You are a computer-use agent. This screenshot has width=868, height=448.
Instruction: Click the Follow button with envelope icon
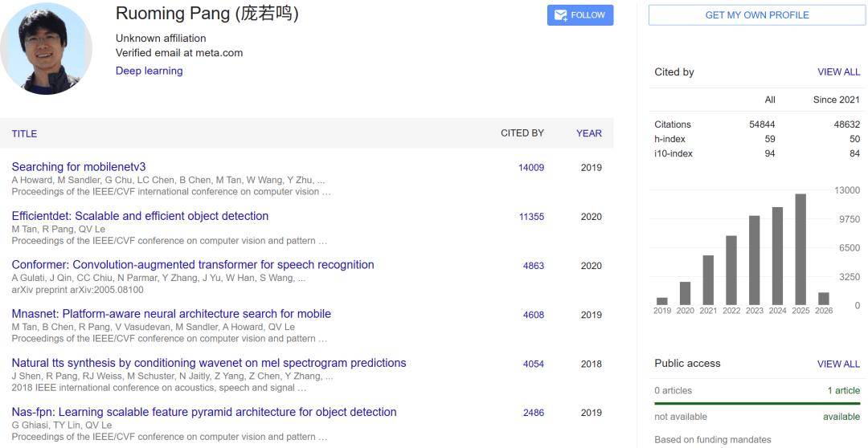(x=579, y=15)
